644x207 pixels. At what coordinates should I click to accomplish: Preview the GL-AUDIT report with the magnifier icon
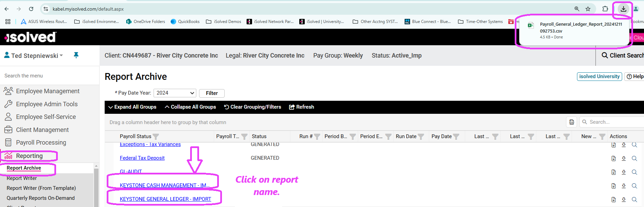click(634, 172)
